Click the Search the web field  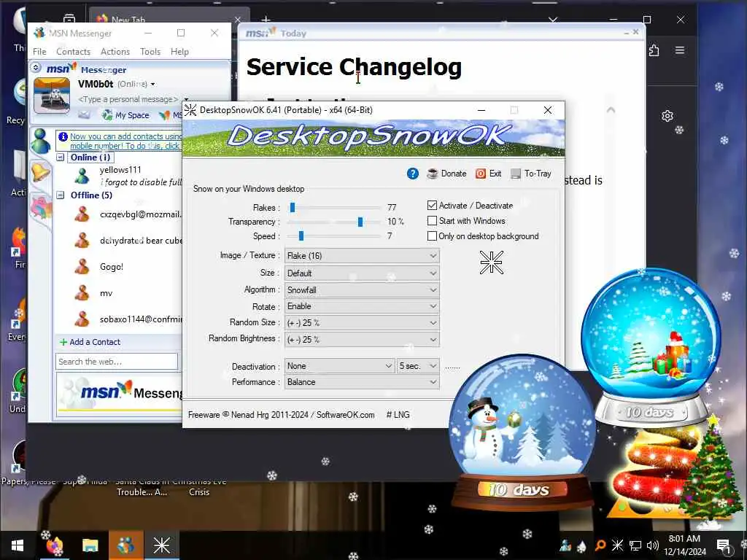point(117,362)
